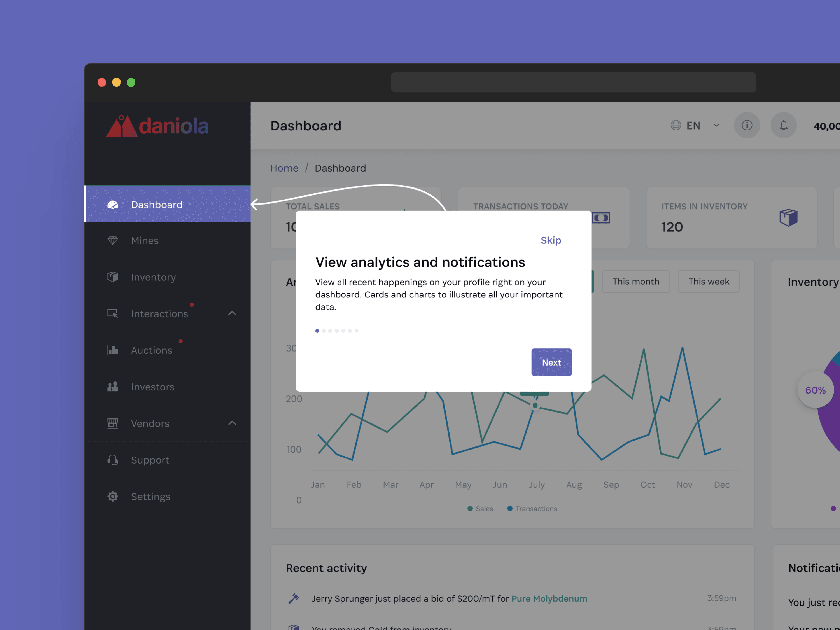Go to Mines in the sidebar
Viewport: 840px width, 630px height.
pyautogui.click(x=168, y=240)
